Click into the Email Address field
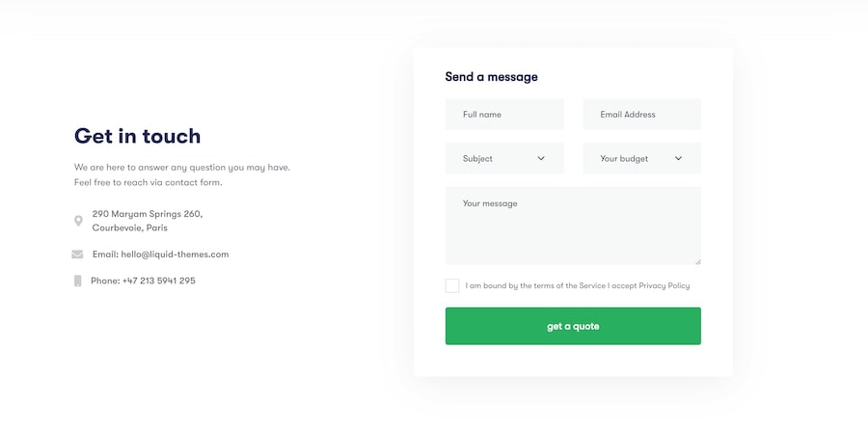The width and height of the screenshot is (868, 427). point(641,115)
